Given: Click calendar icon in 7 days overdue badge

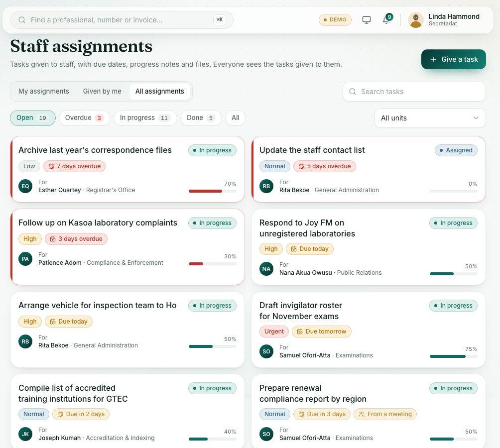Looking at the screenshot, I should point(51,166).
